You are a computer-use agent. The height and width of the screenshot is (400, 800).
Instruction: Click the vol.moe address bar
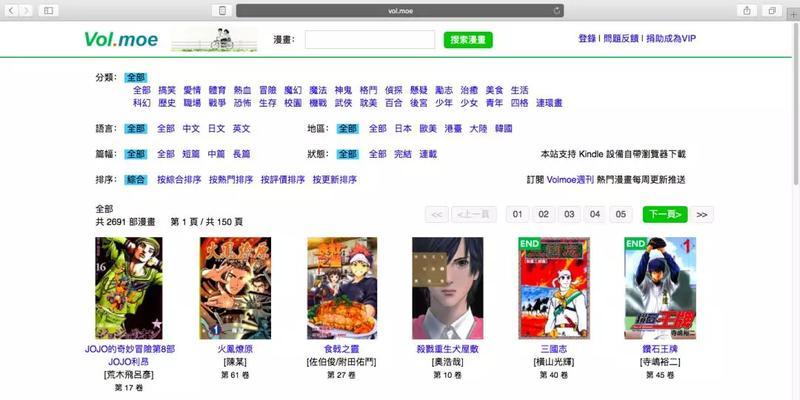[399, 10]
